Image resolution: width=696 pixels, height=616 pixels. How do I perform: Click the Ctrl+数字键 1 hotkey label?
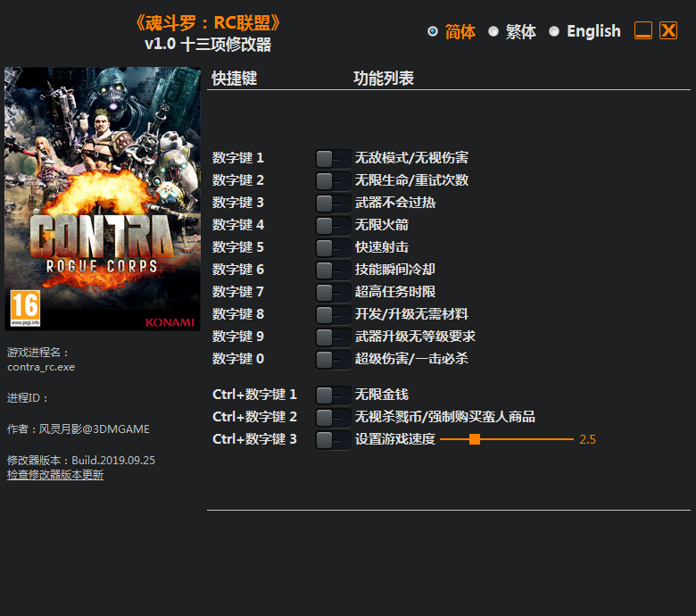point(254,395)
